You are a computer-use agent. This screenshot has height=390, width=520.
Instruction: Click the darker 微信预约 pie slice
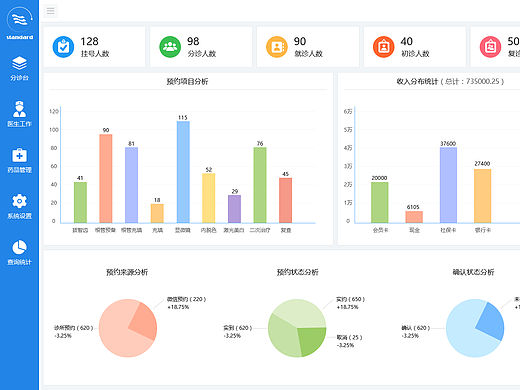(145, 322)
